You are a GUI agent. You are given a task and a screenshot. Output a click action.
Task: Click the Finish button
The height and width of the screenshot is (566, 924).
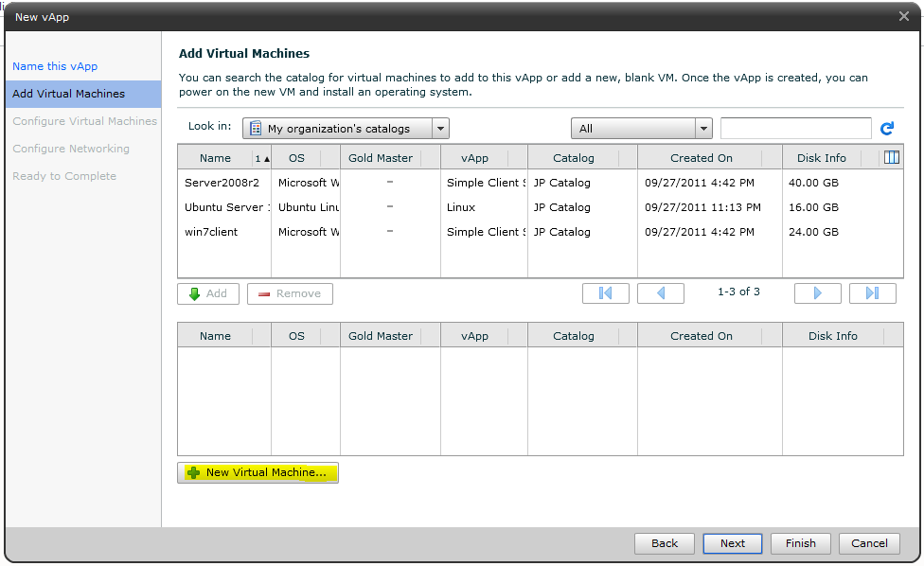pyautogui.click(x=801, y=543)
